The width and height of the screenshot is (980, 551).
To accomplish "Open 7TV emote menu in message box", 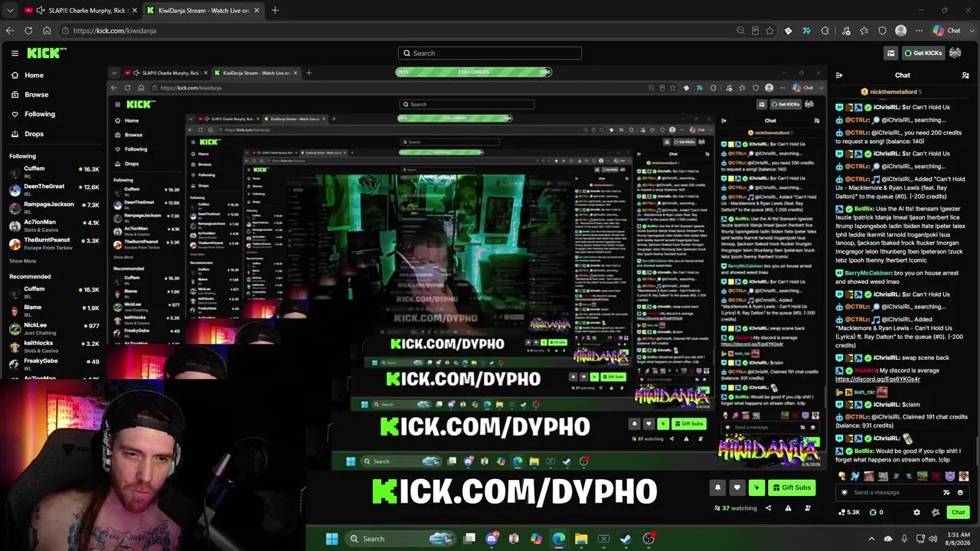I will coord(946,493).
